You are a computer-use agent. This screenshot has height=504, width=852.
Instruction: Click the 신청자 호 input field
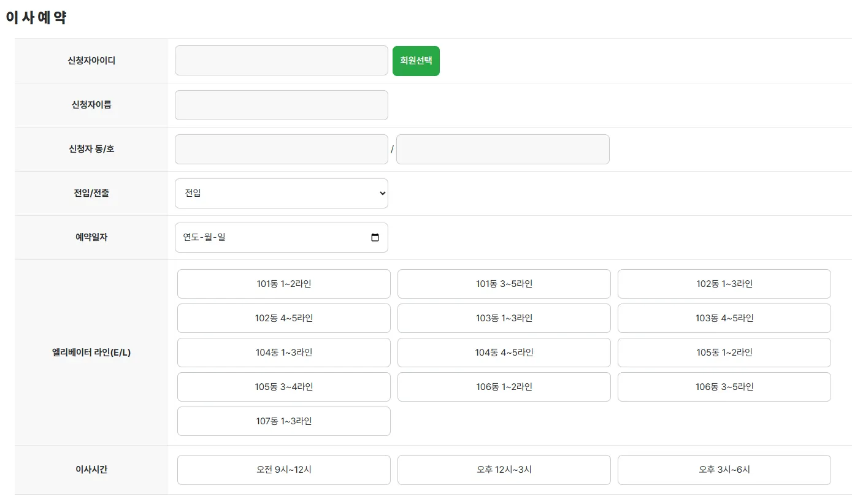click(x=502, y=149)
